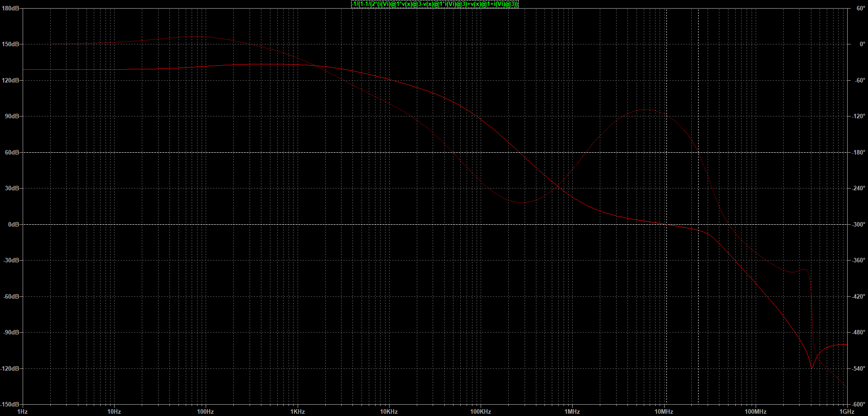Click the 1KHz frequency axis label

pyautogui.click(x=298, y=411)
